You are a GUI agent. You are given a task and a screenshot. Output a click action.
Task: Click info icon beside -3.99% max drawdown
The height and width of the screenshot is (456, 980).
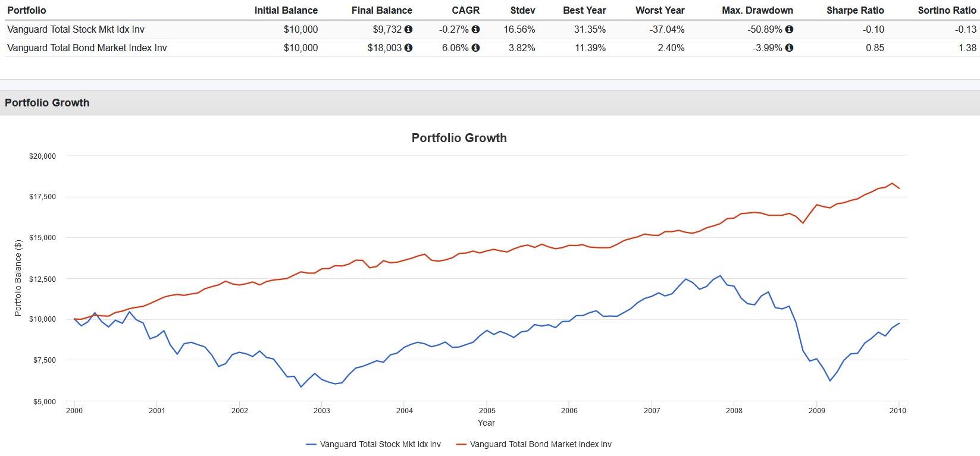tap(789, 48)
